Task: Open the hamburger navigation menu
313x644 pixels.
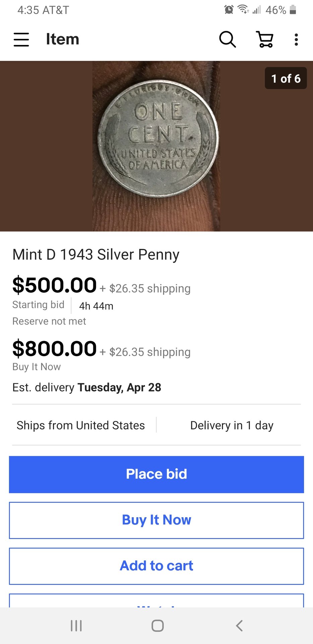Action: coord(21,40)
